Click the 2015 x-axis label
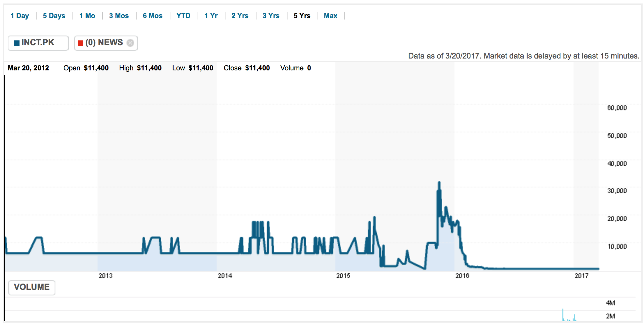 click(x=343, y=276)
